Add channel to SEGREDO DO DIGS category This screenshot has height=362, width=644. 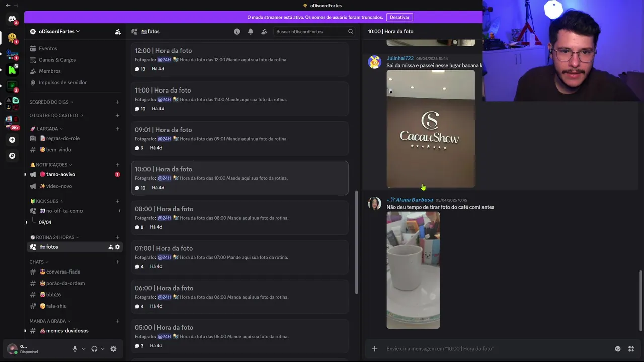[x=117, y=102]
